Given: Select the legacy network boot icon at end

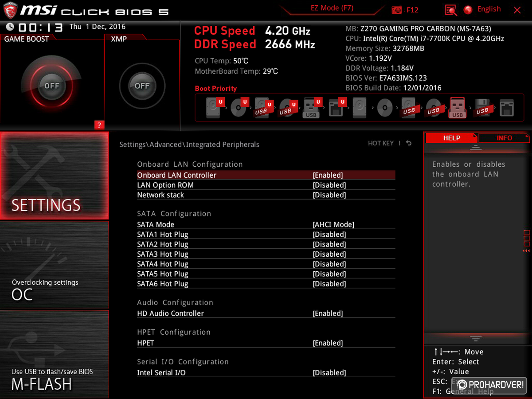Looking at the screenshot, I should point(506,108).
